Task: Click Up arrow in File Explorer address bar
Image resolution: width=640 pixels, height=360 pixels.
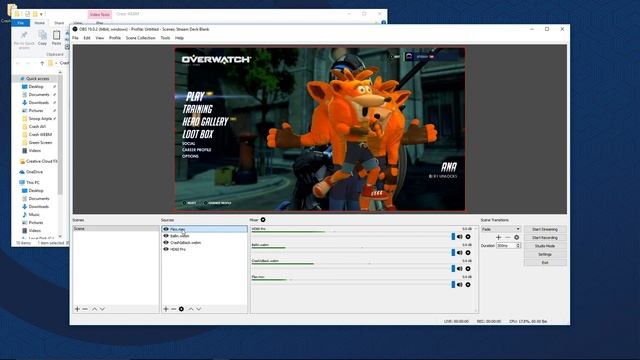Action: (42, 63)
